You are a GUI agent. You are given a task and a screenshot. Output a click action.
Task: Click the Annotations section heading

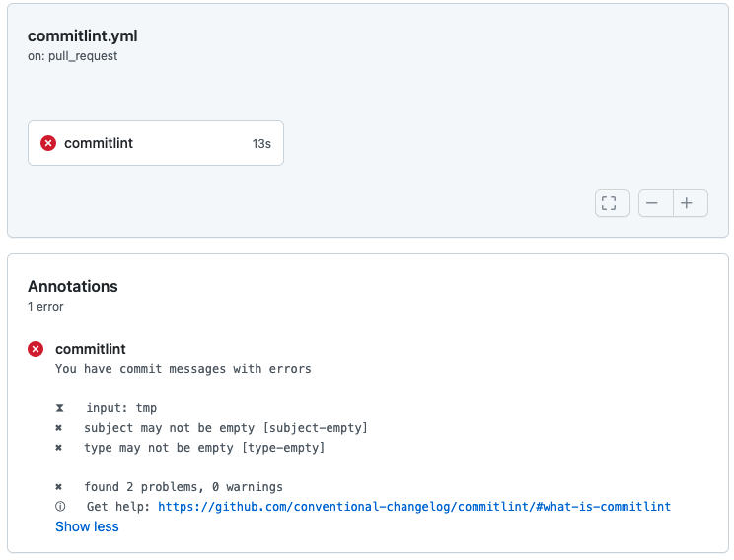pos(73,286)
